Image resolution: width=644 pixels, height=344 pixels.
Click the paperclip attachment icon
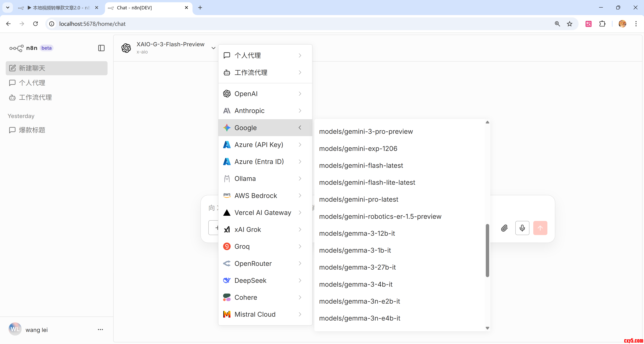tap(504, 228)
